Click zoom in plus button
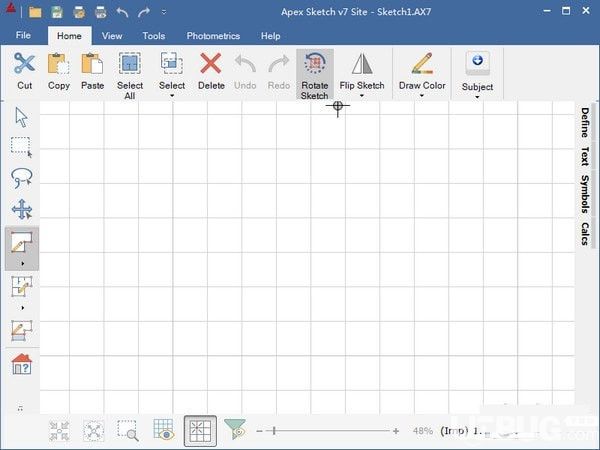The height and width of the screenshot is (450, 600). (396, 431)
